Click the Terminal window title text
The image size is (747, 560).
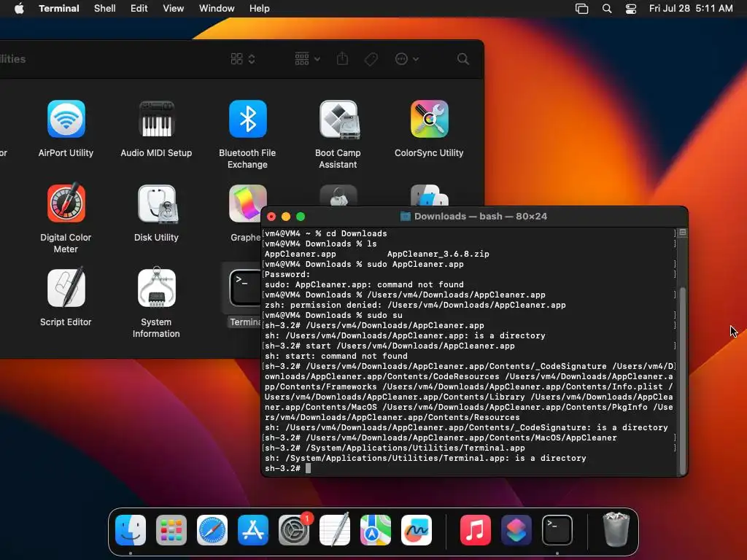pos(480,216)
